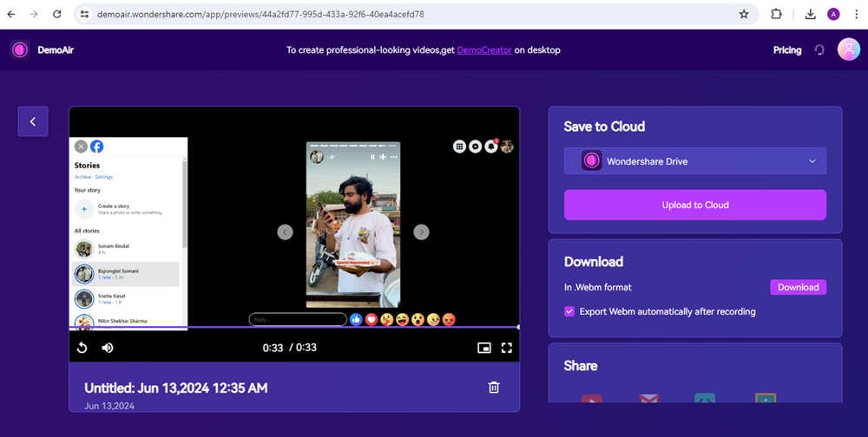868x437 pixels.
Task: Reload the DemoAir preview page
Action: [x=57, y=15]
